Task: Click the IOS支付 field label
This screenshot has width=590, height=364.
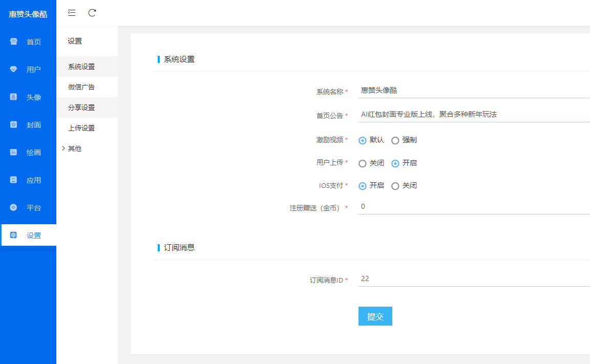Action: [x=331, y=185]
